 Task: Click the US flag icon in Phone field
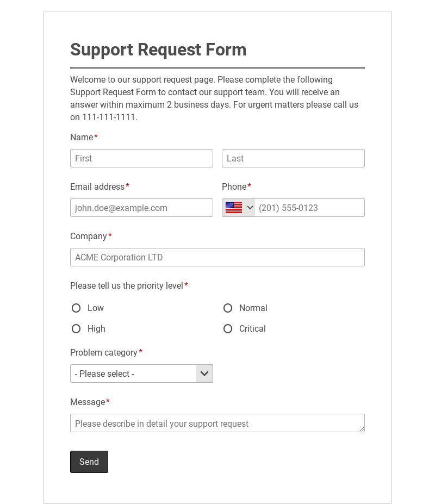click(x=234, y=208)
